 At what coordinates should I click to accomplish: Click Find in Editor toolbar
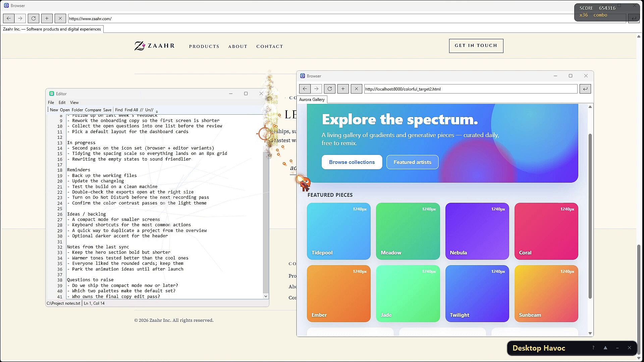[119, 110]
